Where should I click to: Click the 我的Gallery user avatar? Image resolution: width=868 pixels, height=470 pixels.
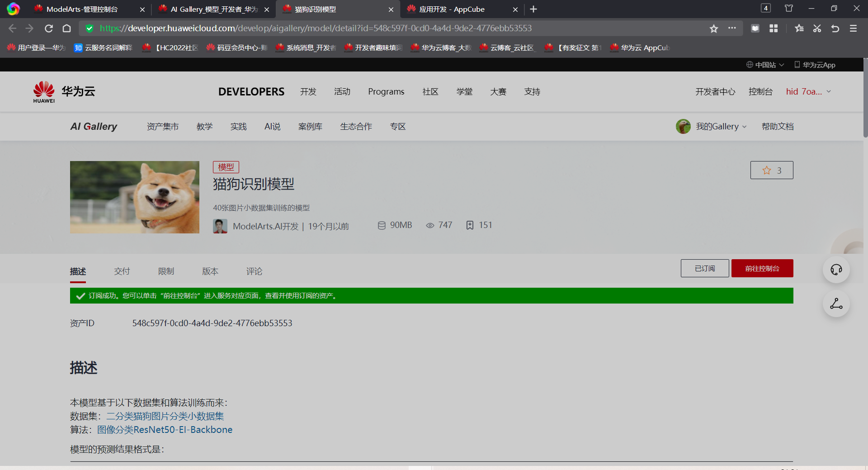pyautogui.click(x=683, y=127)
